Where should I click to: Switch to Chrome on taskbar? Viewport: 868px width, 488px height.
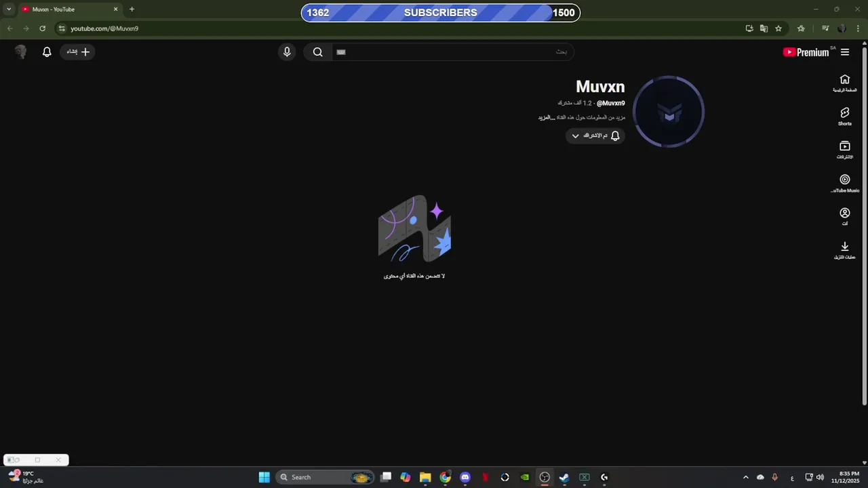coord(445,477)
